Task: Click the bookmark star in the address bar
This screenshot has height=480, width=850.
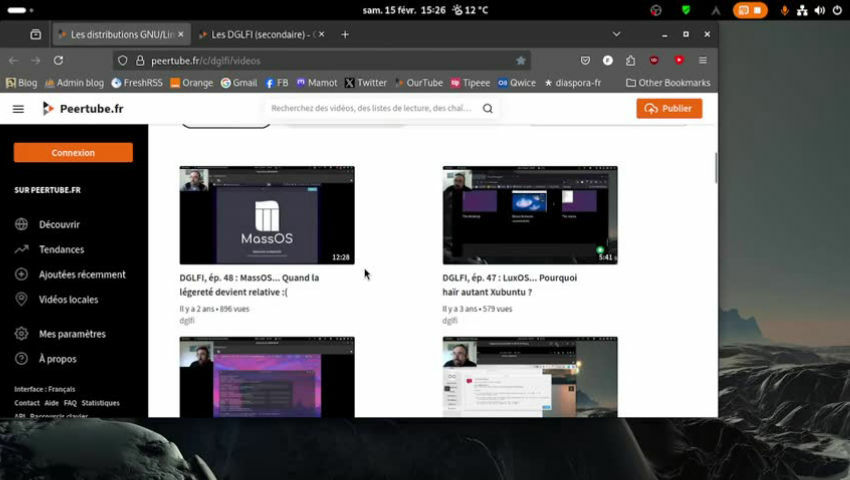Action: click(x=521, y=61)
